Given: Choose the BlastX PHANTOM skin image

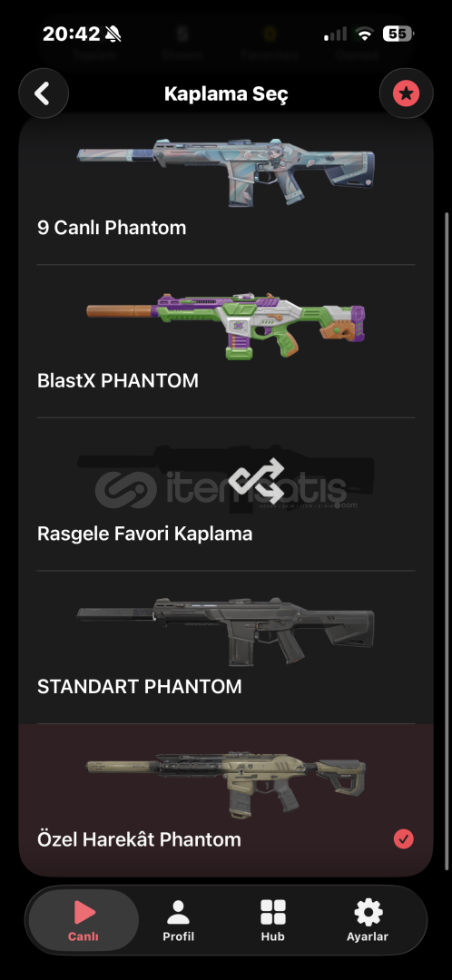Looking at the screenshot, I should pyautogui.click(x=226, y=325).
